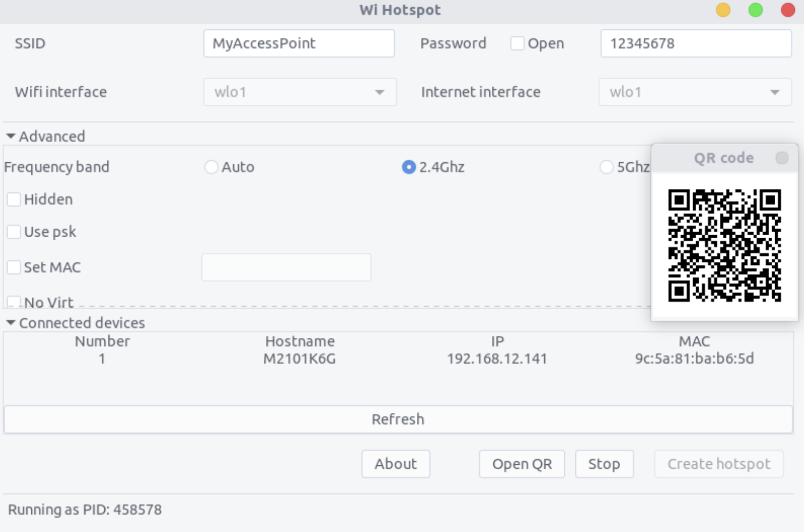Click IP address 192.168.12.141
This screenshot has height=532, width=804.
pos(497,358)
